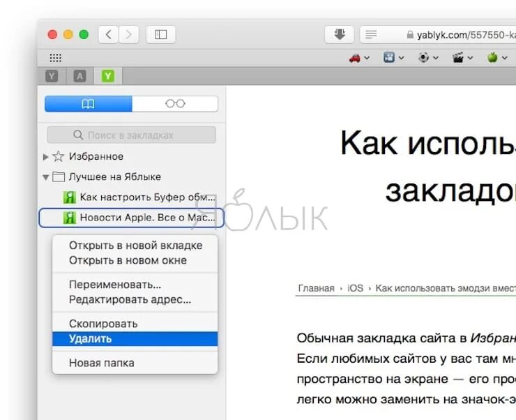The height and width of the screenshot is (420, 516).
Task: Choose Открыть в новой вкладке
Action: pos(135,246)
